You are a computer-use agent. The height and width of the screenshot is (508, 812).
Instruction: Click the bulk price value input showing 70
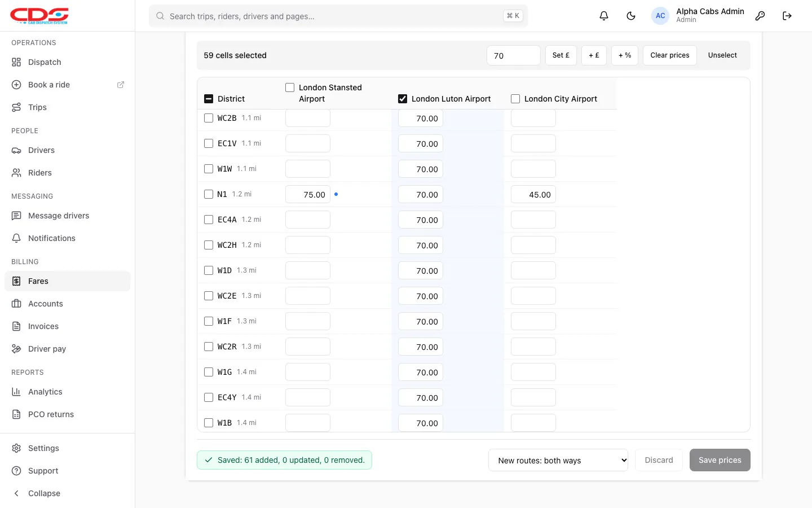click(514, 55)
